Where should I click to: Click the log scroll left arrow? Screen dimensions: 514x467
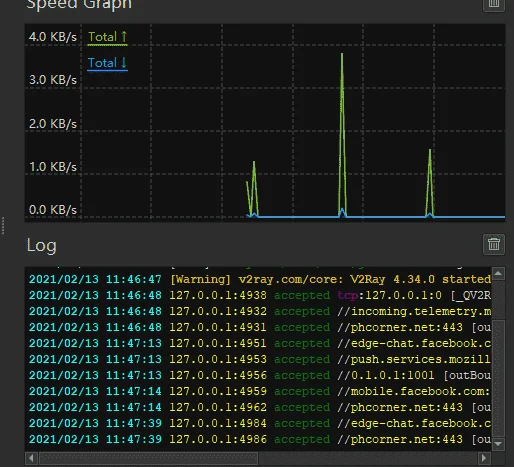click(x=31, y=458)
